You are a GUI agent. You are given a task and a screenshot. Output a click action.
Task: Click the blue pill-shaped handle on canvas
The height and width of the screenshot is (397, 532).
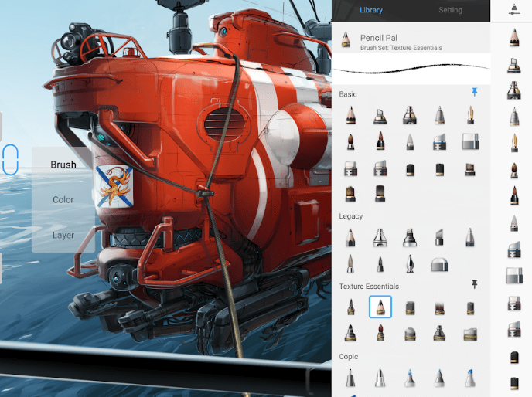pyautogui.click(x=10, y=160)
